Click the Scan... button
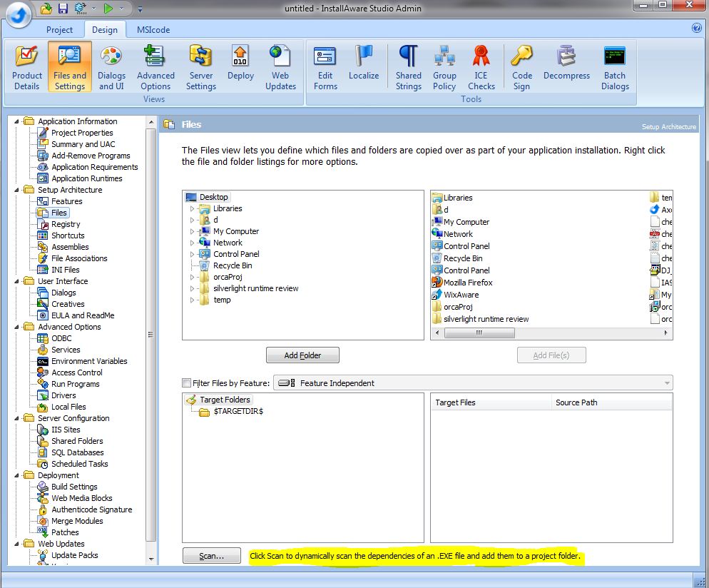 point(212,556)
